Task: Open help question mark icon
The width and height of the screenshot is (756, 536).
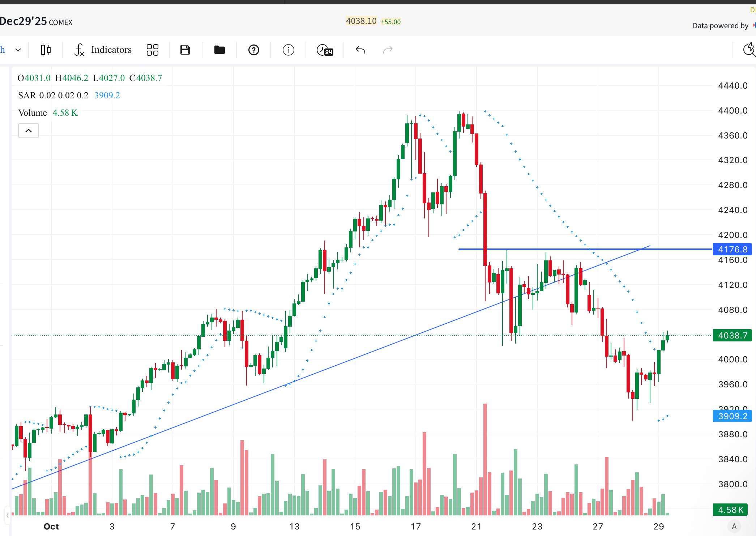Action: click(254, 50)
